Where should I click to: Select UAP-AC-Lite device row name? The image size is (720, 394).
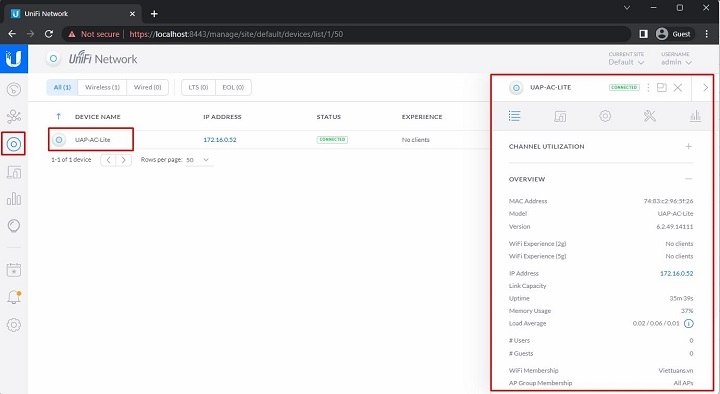coord(93,140)
